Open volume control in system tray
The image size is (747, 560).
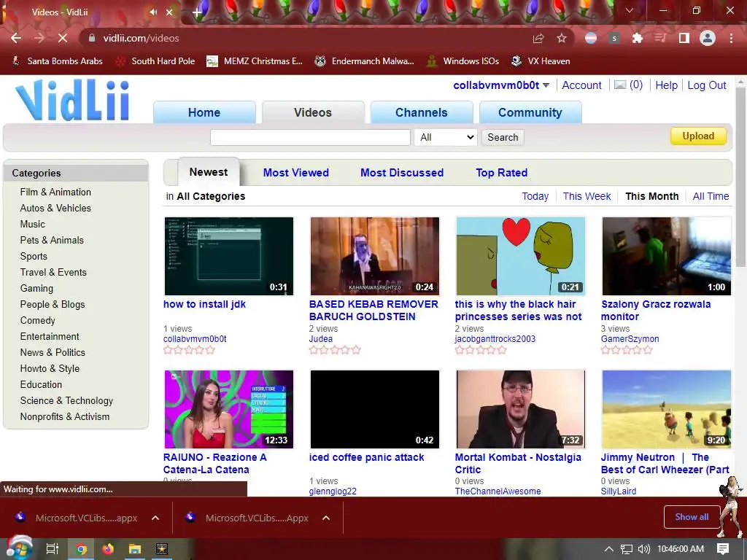[643, 549]
